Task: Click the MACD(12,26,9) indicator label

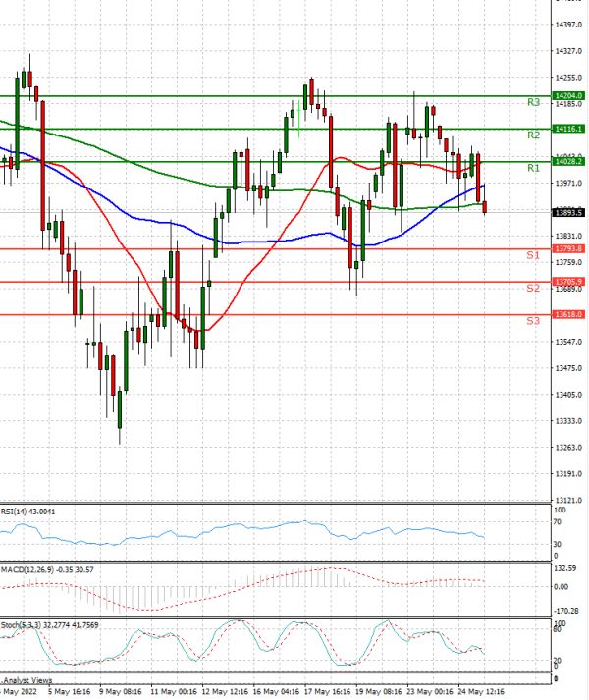Action: click(47, 570)
